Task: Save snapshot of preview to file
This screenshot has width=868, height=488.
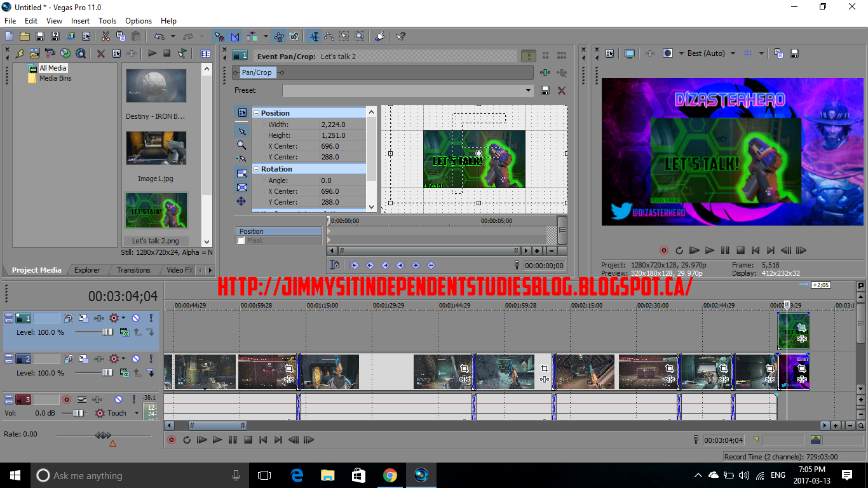Action: (x=794, y=53)
